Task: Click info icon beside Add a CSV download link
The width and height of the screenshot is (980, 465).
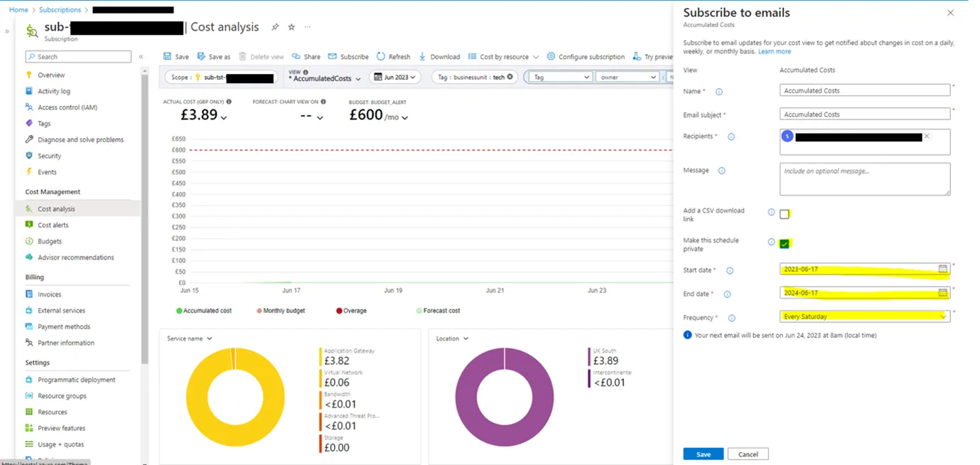Action: (771, 212)
